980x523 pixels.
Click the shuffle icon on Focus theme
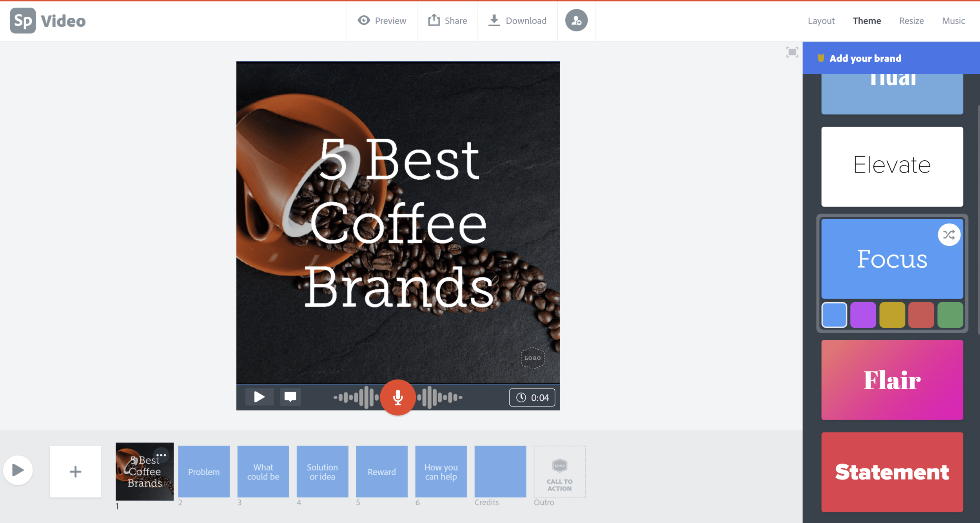pyautogui.click(x=949, y=235)
